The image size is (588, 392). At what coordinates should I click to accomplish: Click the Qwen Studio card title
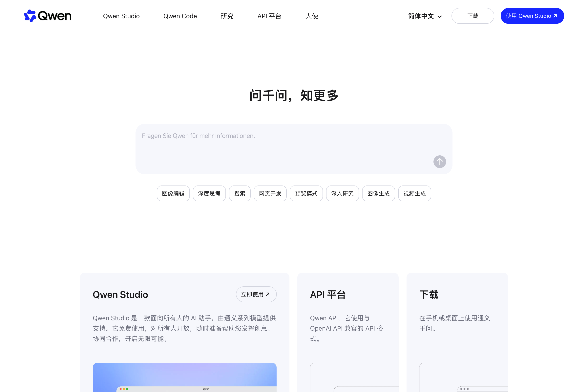point(120,294)
